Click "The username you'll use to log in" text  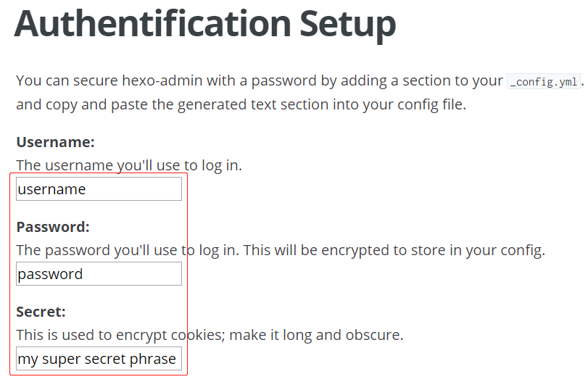point(128,165)
